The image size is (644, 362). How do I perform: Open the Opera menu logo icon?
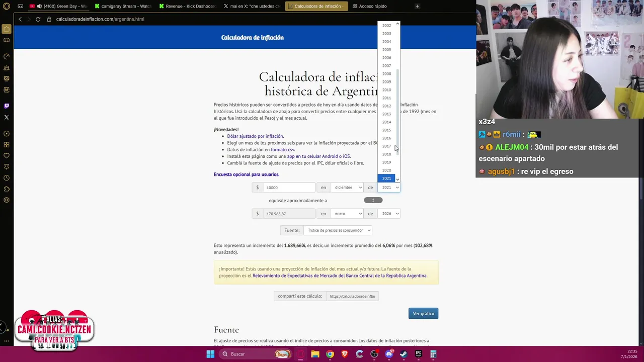tap(7, 6)
